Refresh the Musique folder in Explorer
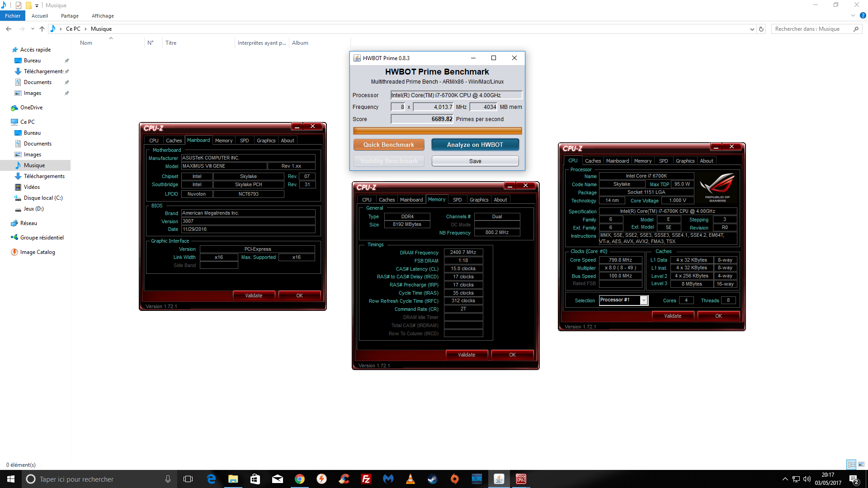The width and height of the screenshot is (868, 488). (x=761, y=29)
